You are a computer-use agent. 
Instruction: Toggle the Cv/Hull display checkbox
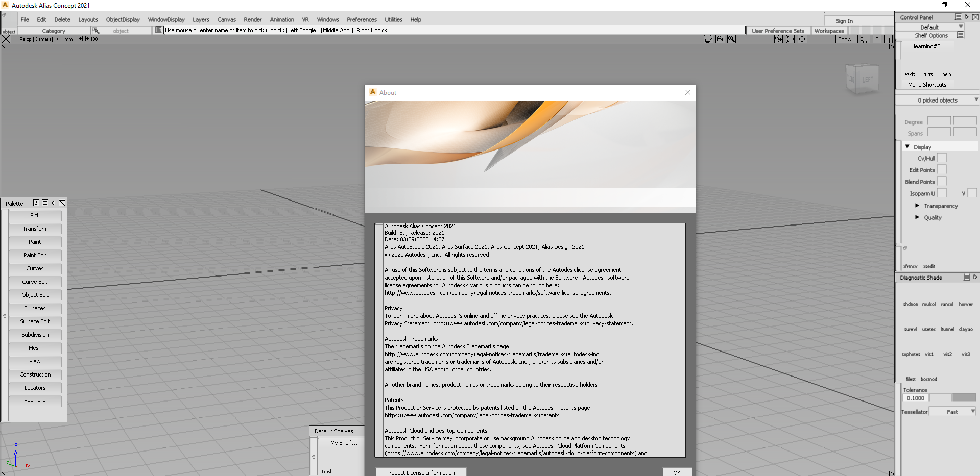point(942,158)
